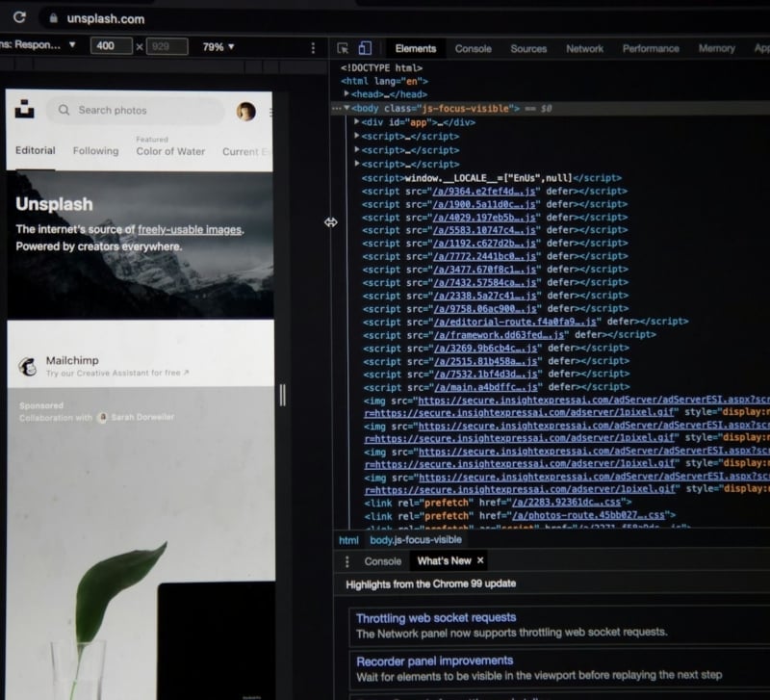Open the Performance tab
This screenshot has width=770, height=700.
651,49
